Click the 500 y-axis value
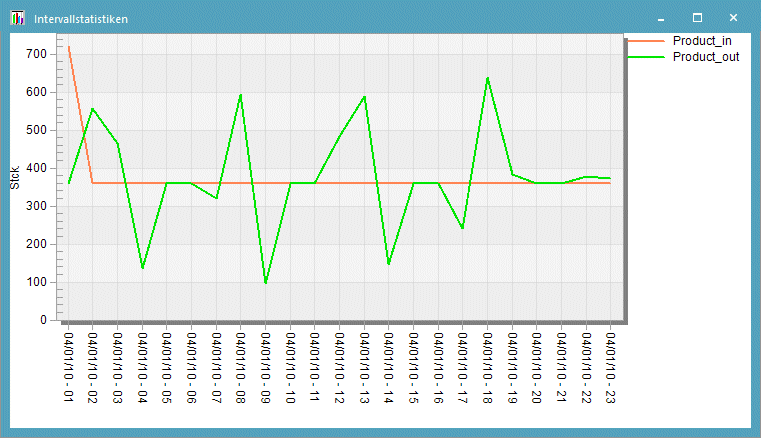Screen dimensions: 761x438 pos(36,130)
